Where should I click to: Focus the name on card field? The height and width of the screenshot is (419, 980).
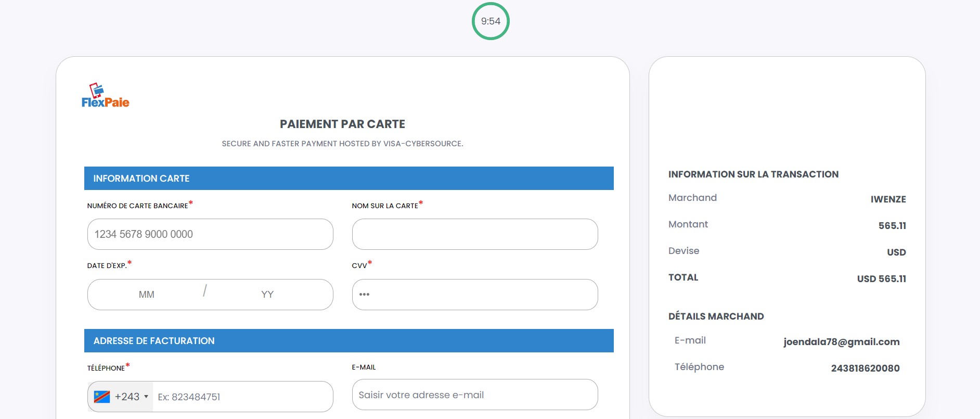pos(475,234)
